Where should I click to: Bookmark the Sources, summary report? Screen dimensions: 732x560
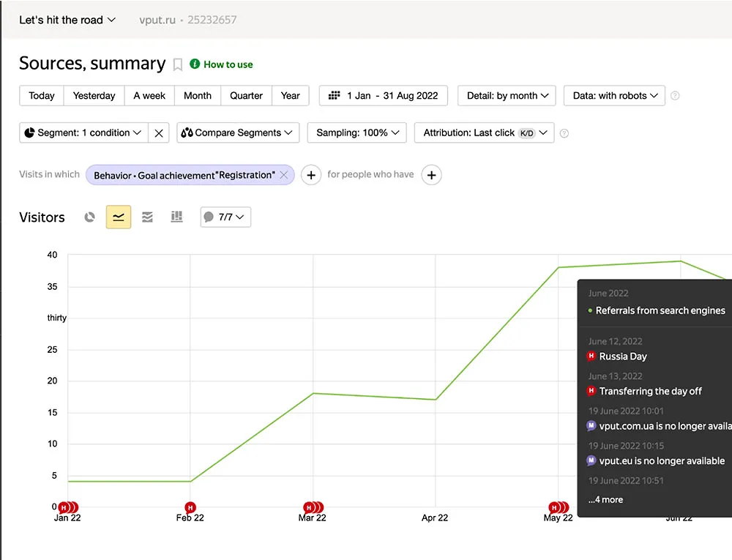(x=178, y=64)
